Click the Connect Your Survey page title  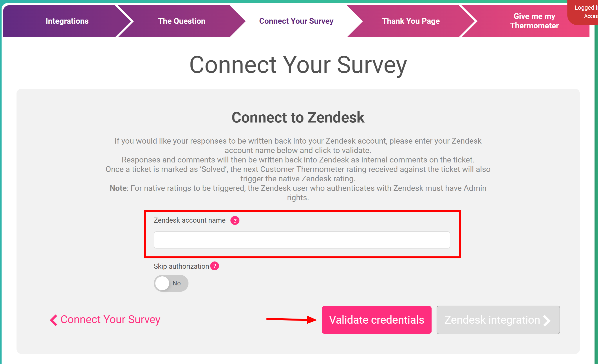point(298,65)
